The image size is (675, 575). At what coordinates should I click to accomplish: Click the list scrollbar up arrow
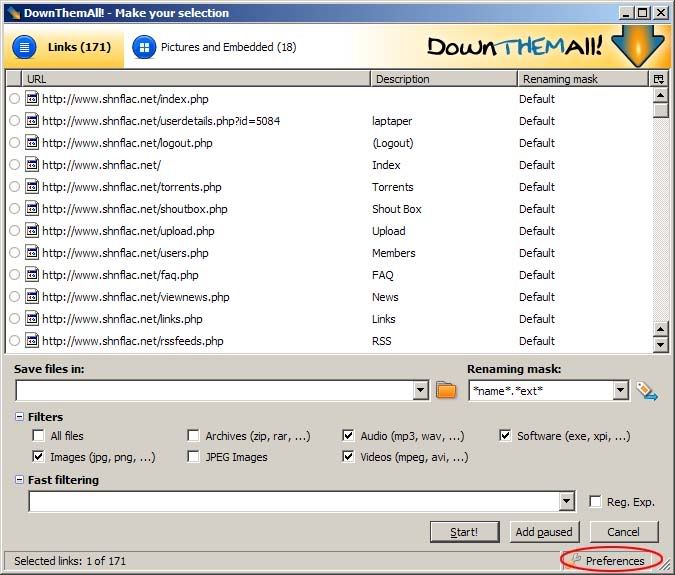pyautogui.click(x=660, y=95)
